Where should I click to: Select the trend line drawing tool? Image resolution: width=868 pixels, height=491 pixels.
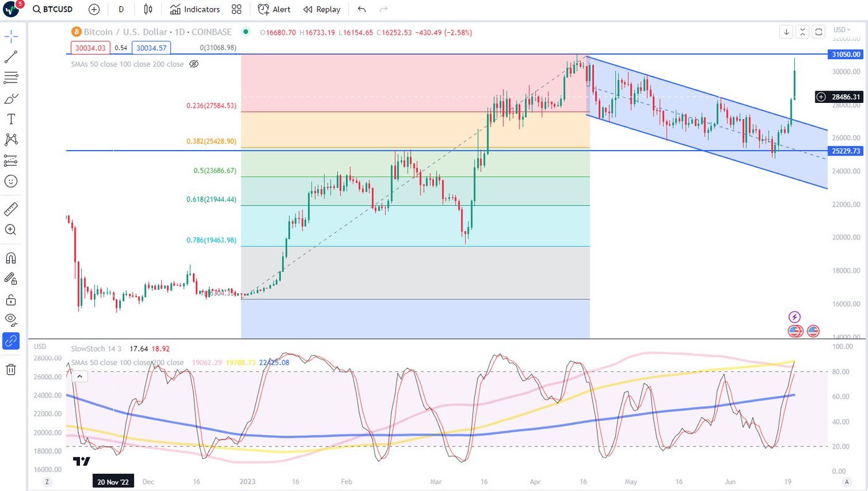(x=11, y=57)
